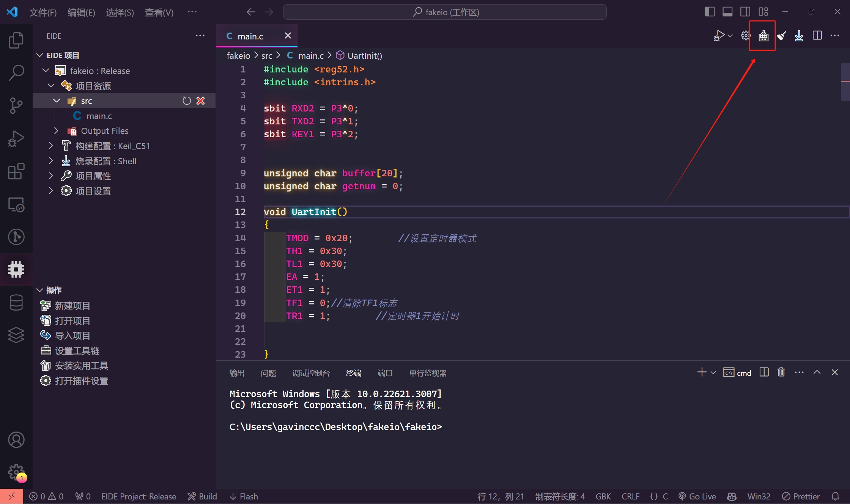850x504 pixels.
Task: Split the editor to the right
Action: coord(817,36)
